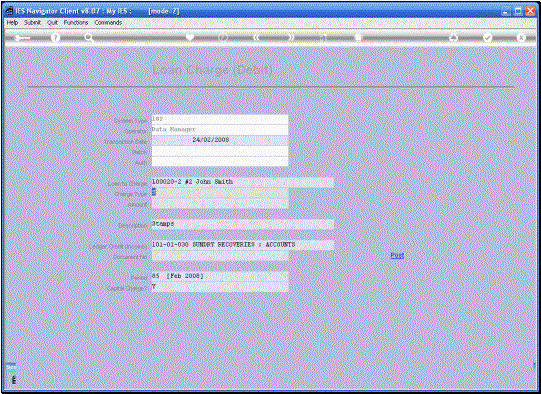Click the heart favorites icon
541x394 pixels.
coord(190,37)
